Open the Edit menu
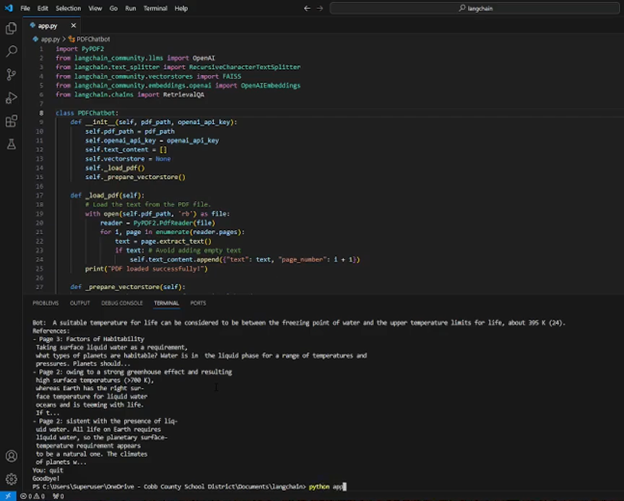 tap(43, 8)
